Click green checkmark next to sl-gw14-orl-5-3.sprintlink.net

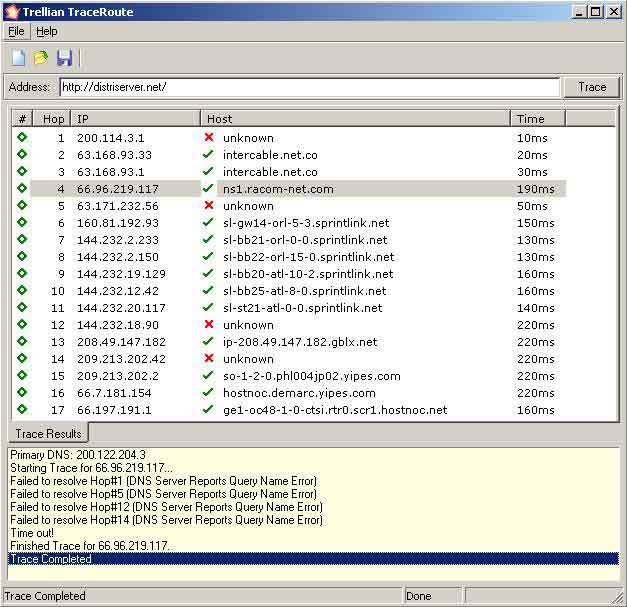[x=208, y=222]
